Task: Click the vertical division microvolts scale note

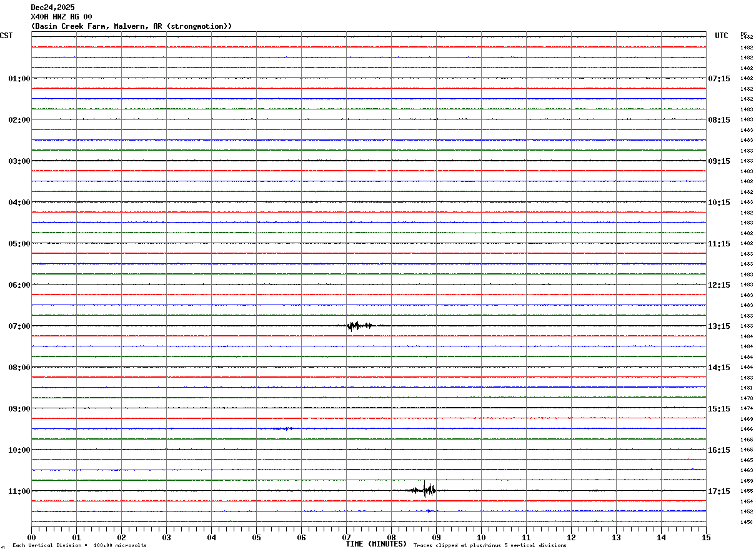Action: pyautogui.click(x=79, y=546)
